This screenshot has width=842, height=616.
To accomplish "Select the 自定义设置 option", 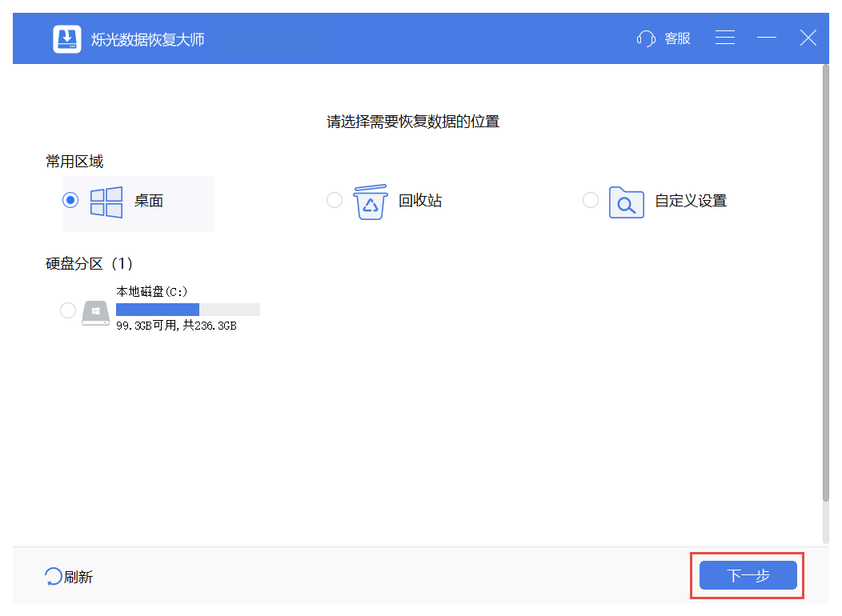I will [591, 201].
